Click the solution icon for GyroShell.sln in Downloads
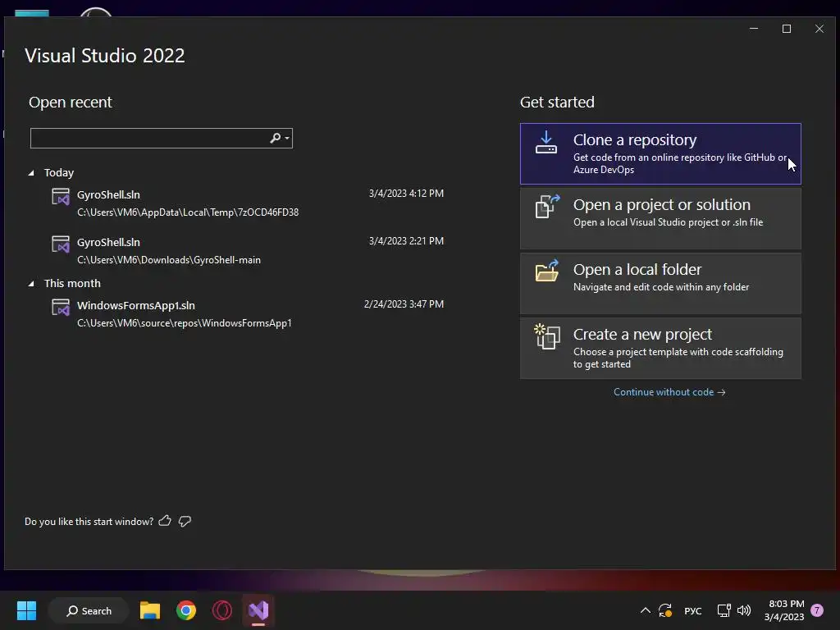The height and width of the screenshot is (630, 840). (x=61, y=244)
